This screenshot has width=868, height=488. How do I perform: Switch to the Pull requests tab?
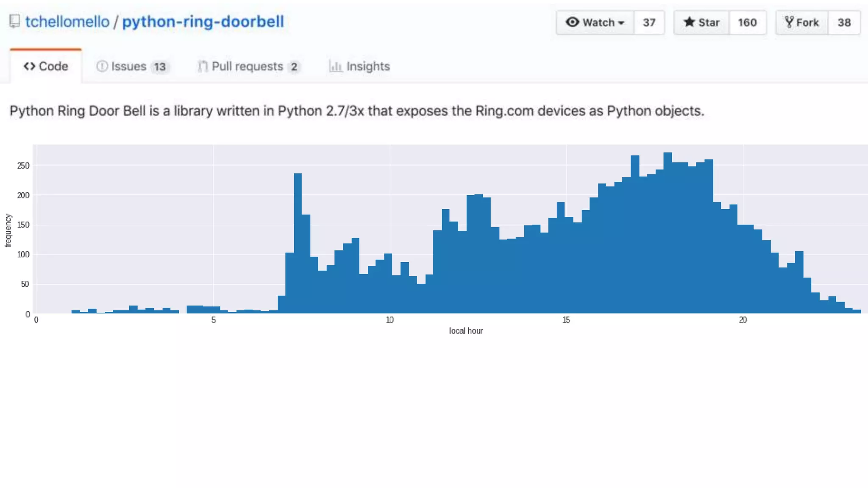pos(248,67)
